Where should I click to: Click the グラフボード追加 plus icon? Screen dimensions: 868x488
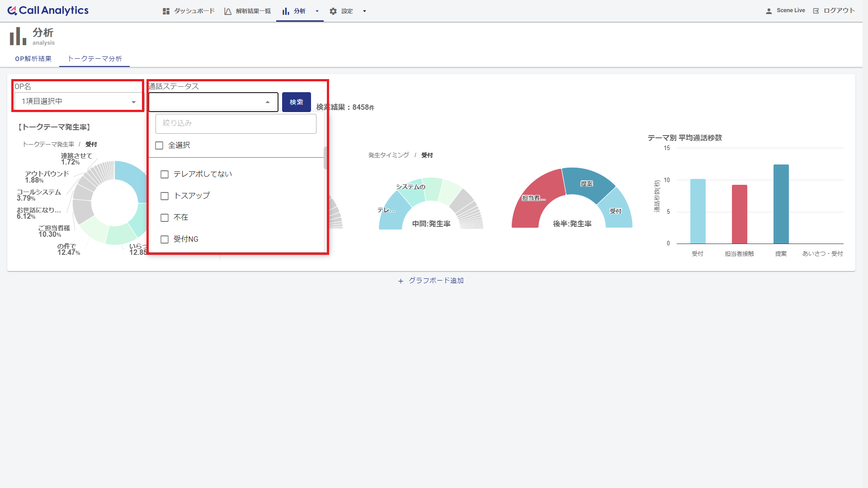[399, 281]
